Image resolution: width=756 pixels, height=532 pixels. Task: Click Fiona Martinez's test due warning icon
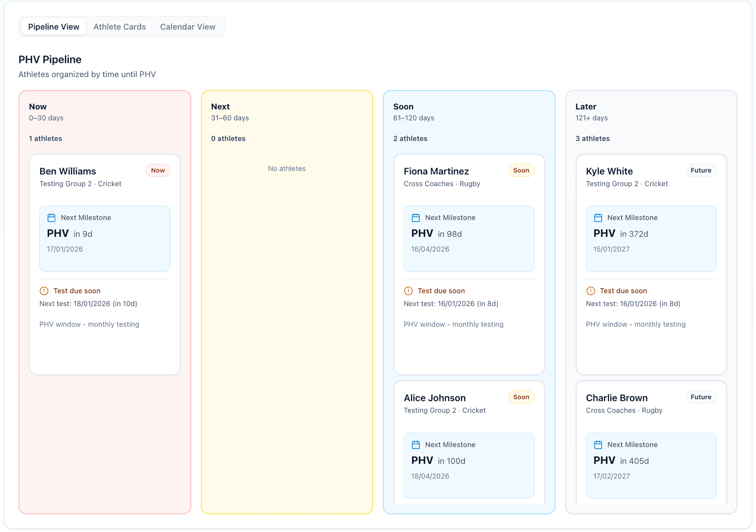408,291
